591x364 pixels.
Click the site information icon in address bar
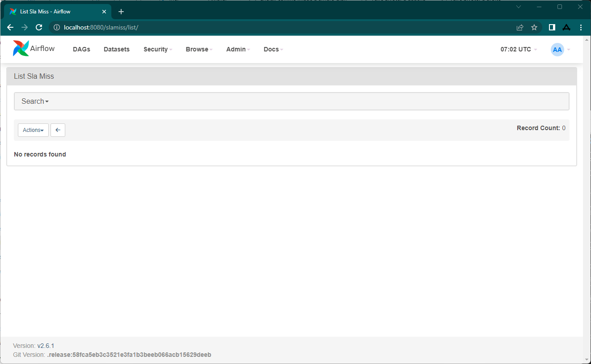pyautogui.click(x=57, y=27)
